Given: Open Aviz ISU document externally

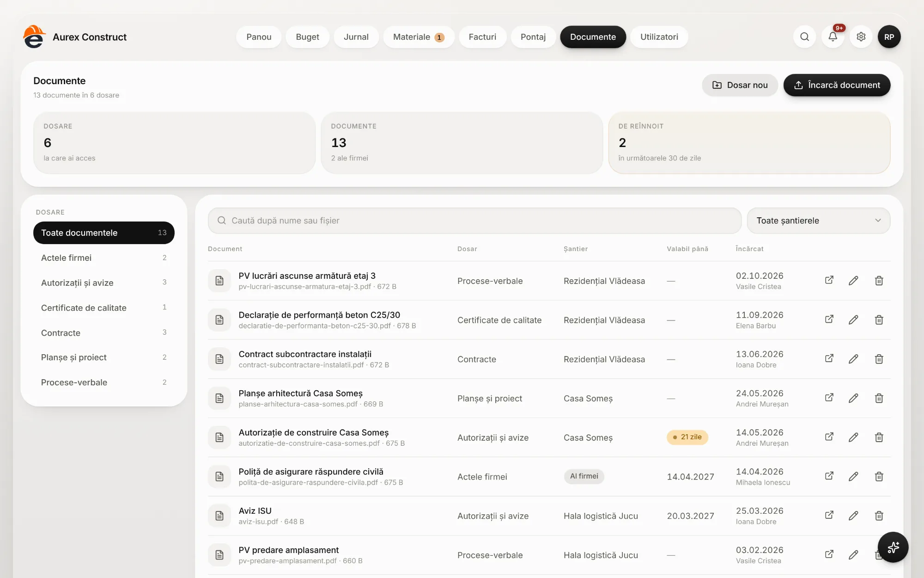Looking at the screenshot, I should [x=829, y=515].
